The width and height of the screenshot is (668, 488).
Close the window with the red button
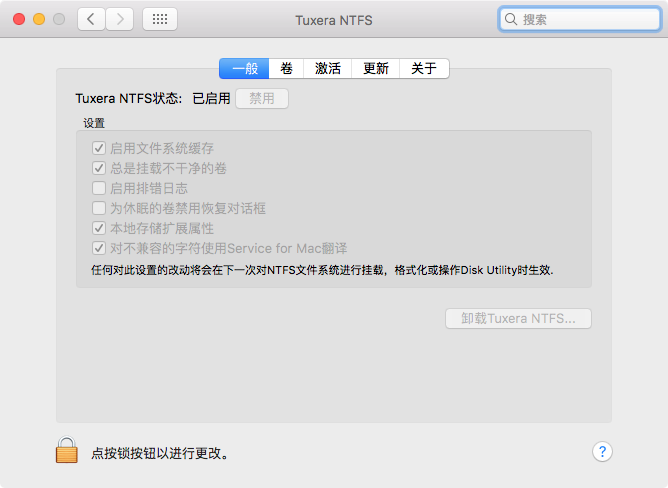tap(19, 19)
